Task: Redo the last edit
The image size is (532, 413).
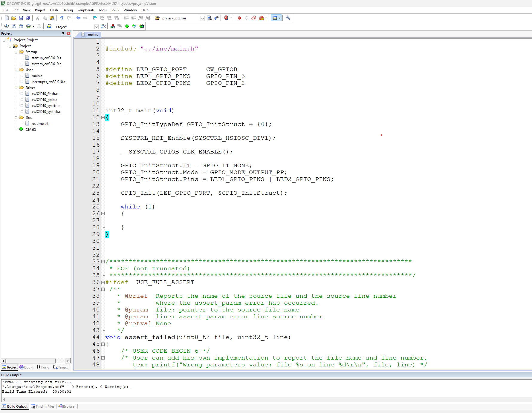Action: pos(69,18)
